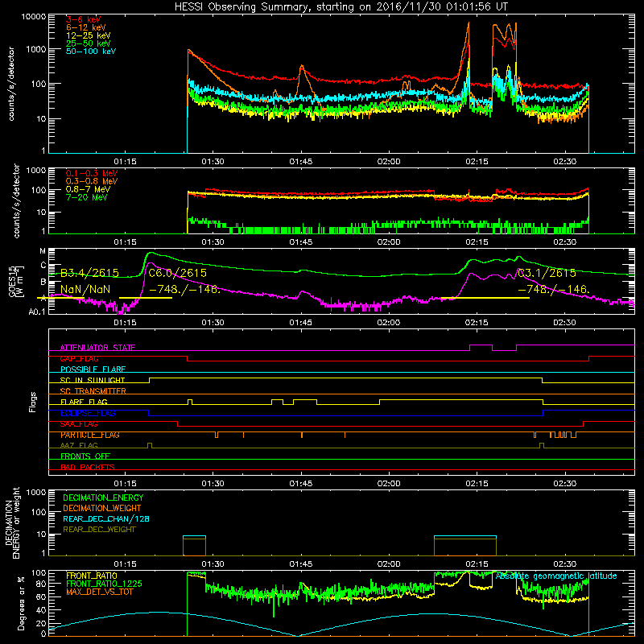644x644 pixels.
Task: Click the C6.0/2615 GOES flare annotation
Action: pyautogui.click(x=177, y=273)
